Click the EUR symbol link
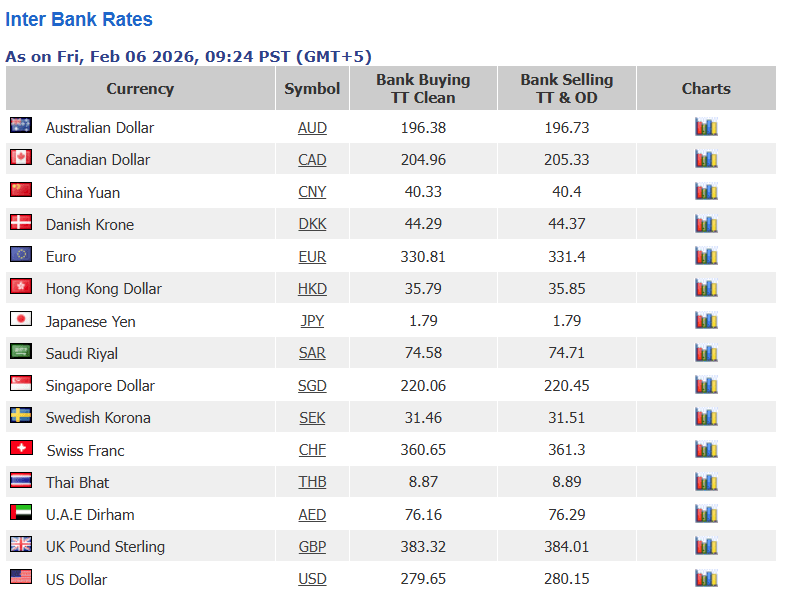791x602 pixels. pyautogui.click(x=312, y=257)
